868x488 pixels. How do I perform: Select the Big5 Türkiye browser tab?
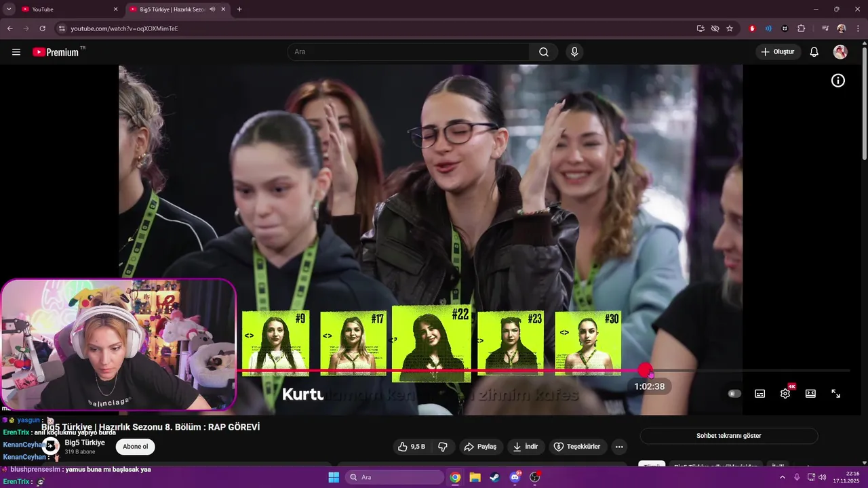tap(178, 9)
